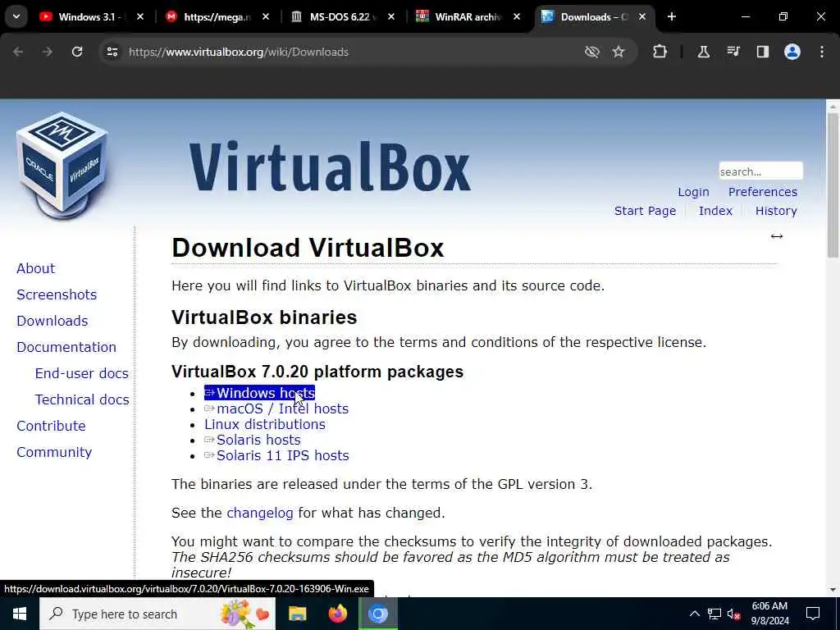Screen dimensions: 840x630
Task: Reload the current page
Action: click(77, 52)
